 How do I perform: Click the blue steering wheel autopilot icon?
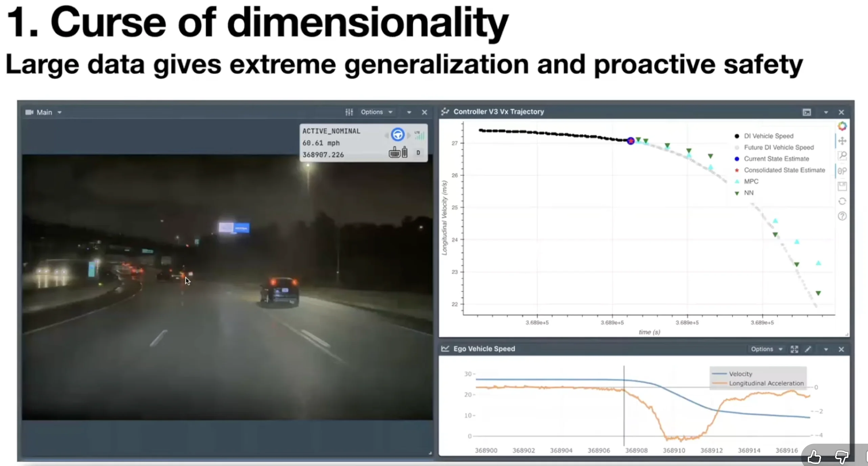(397, 135)
